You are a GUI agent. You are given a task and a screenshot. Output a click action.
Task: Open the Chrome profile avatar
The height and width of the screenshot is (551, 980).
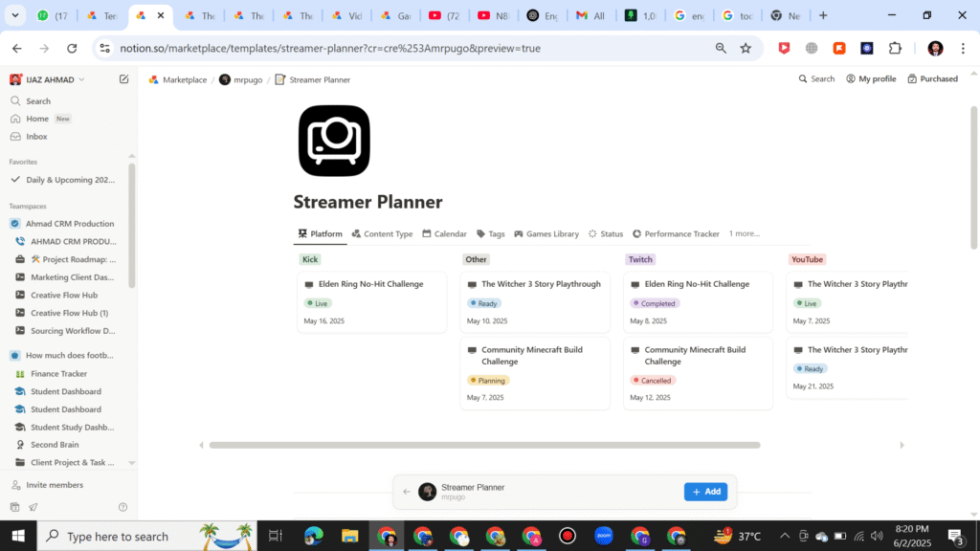click(x=936, y=48)
